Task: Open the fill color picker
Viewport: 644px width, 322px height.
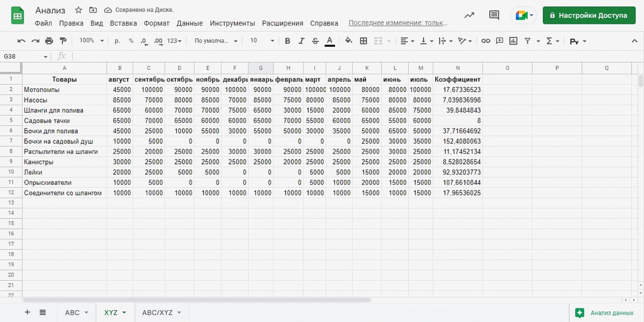Action: pyautogui.click(x=348, y=41)
